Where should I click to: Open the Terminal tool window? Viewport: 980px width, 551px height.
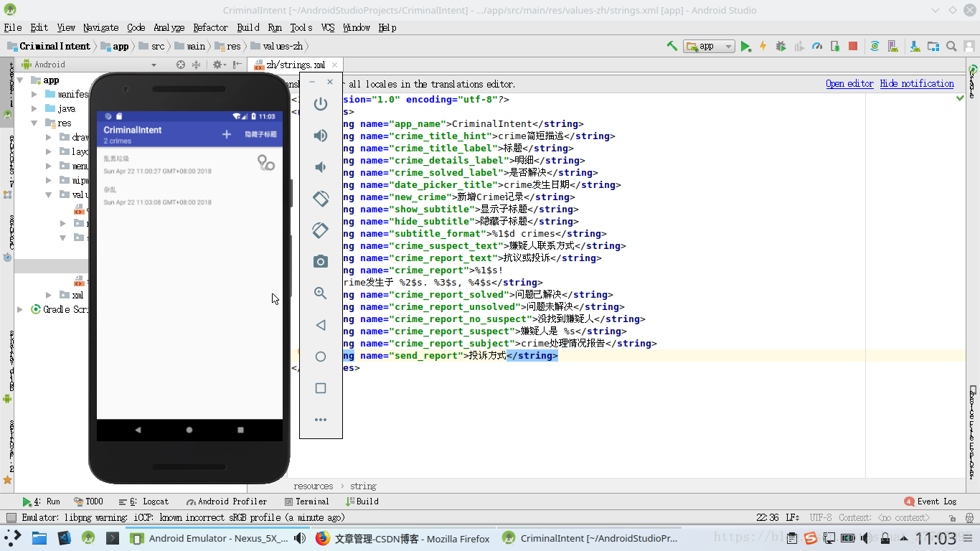point(307,501)
